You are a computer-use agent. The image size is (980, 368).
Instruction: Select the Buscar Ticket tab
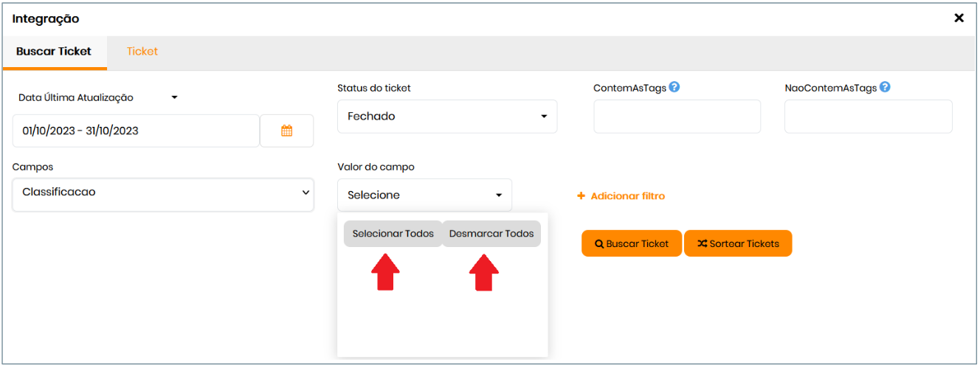54,52
